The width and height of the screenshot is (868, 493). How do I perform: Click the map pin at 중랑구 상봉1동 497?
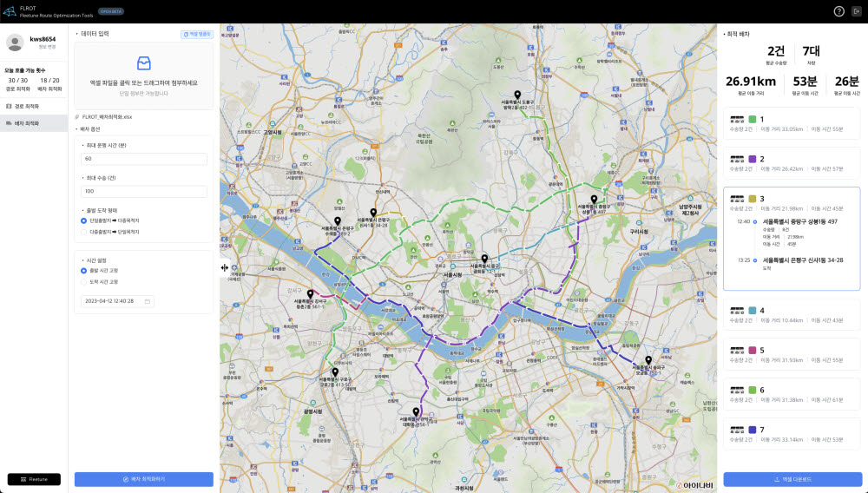[x=594, y=200]
